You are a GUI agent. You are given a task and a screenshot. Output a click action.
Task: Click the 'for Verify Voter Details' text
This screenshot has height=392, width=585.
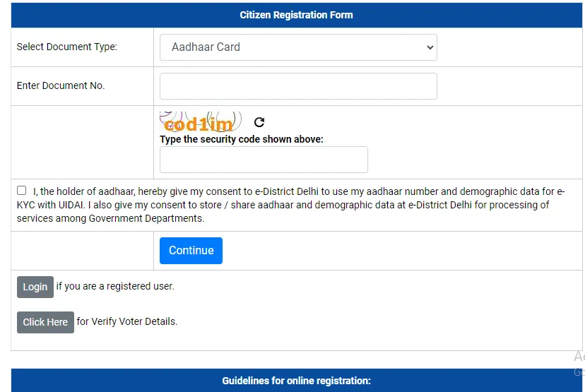[x=127, y=322]
